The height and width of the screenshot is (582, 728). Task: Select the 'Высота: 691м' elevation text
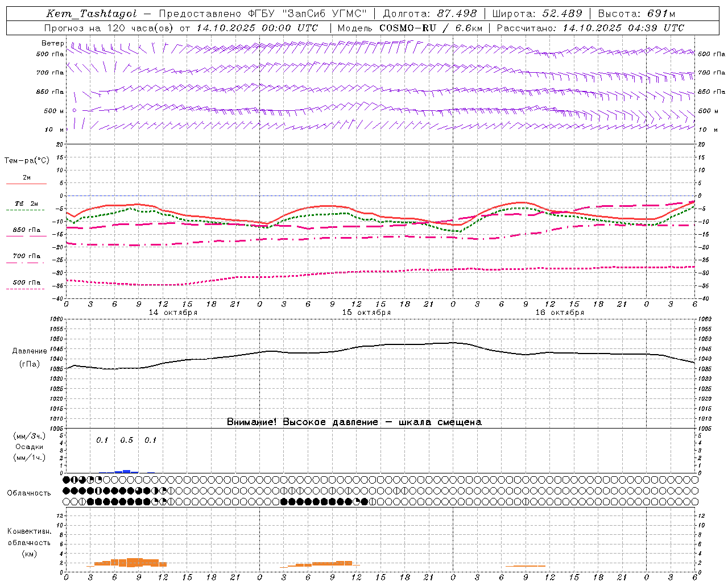click(x=637, y=14)
